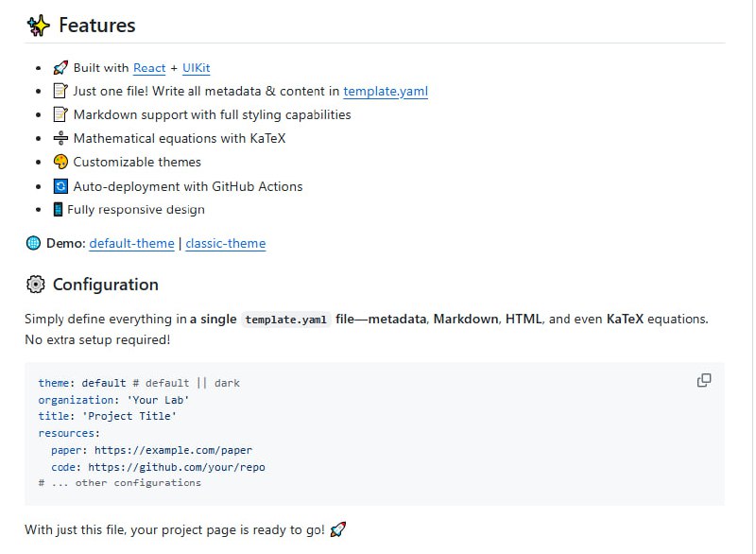Click the Configuration heading text
The height and width of the screenshot is (554, 756).
(x=105, y=285)
